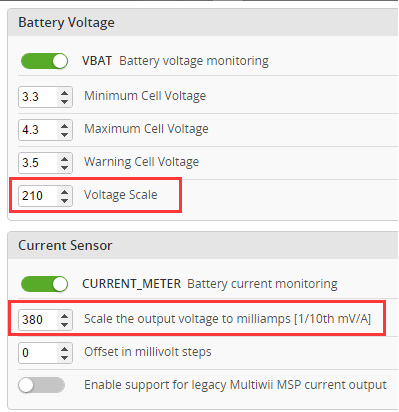
Task: Click the millivolt offset field showing 0
Action: point(45,353)
